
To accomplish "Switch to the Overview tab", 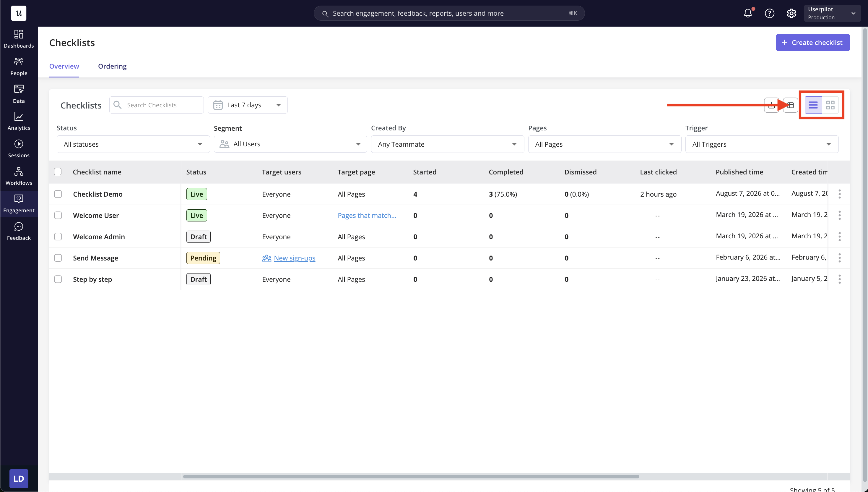I will [64, 66].
